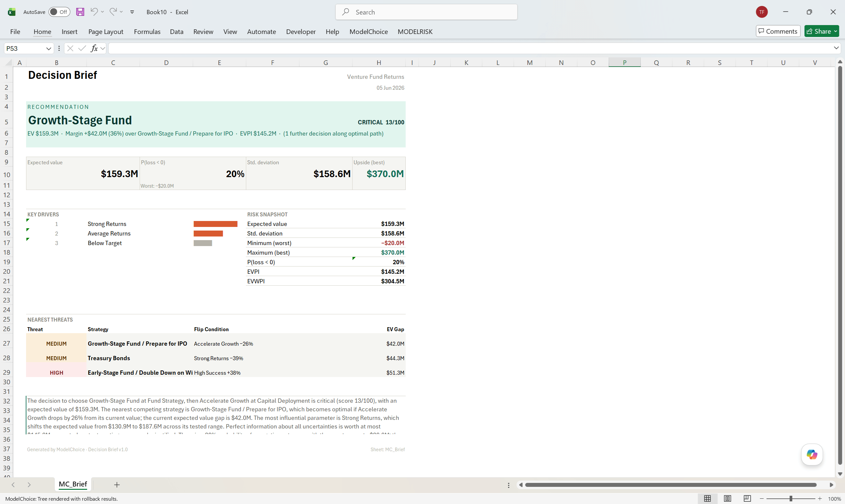Viewport: 845px width, 504px height.
Task: Add a new sheet with plus icon
Action: tap(117, 485)
